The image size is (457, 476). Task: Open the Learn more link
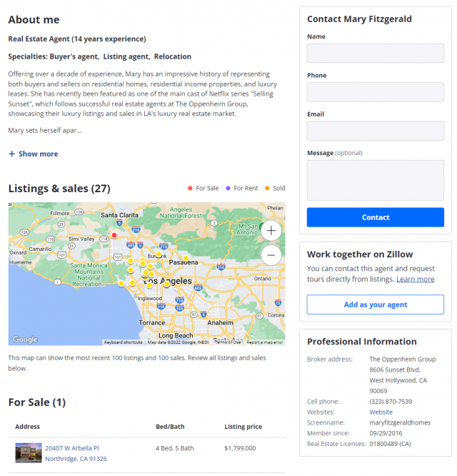[x=415, y=279]
